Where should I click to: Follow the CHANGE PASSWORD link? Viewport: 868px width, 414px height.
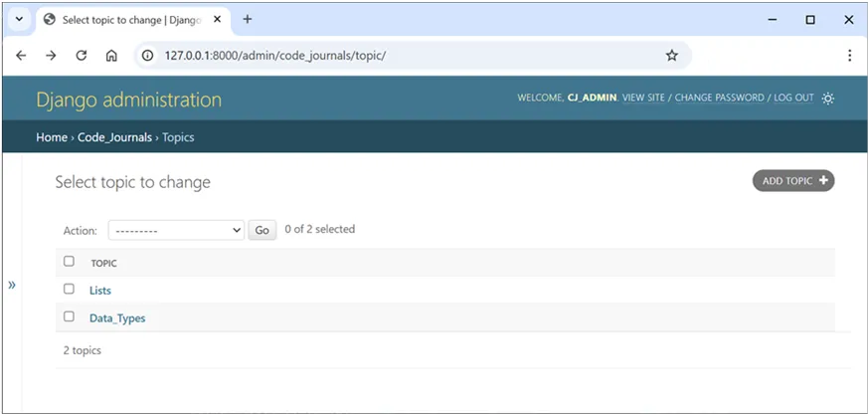tap(719, 98)
